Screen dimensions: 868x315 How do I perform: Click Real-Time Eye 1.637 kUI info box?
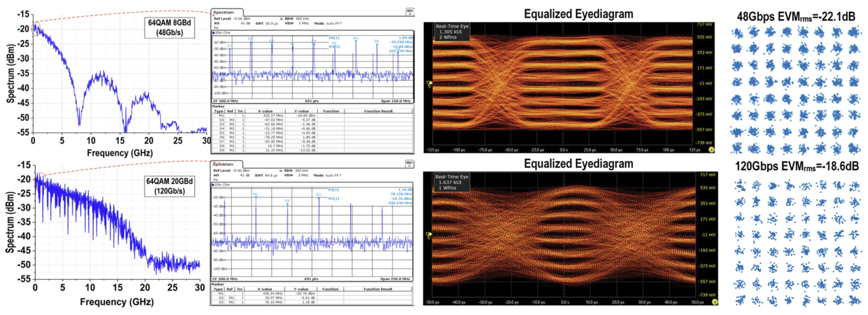[452, 182]
